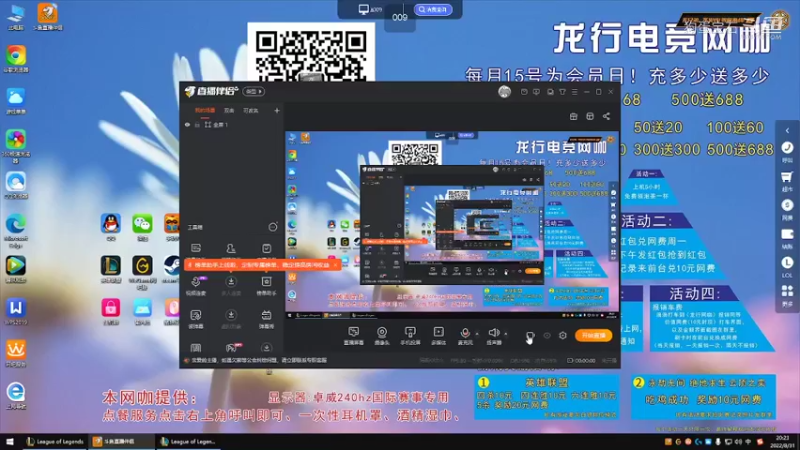Open the user avatar profile
Screen dimensions: 800x450
504,91
